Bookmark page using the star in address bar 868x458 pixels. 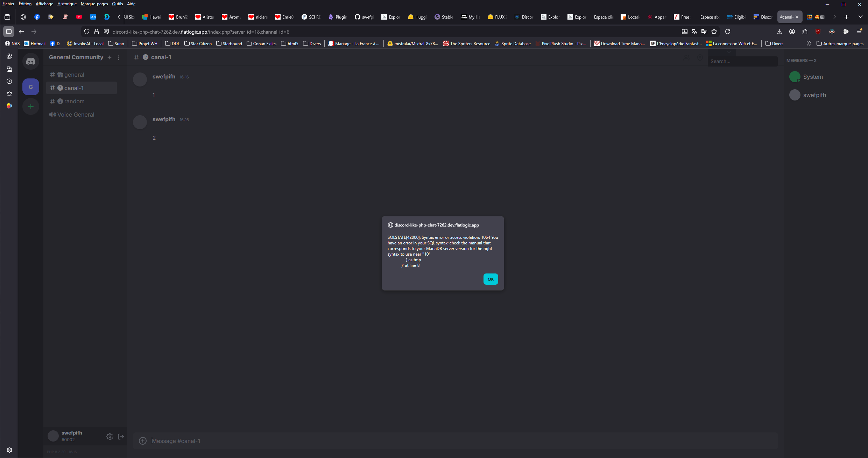click(x=714, y=32)
